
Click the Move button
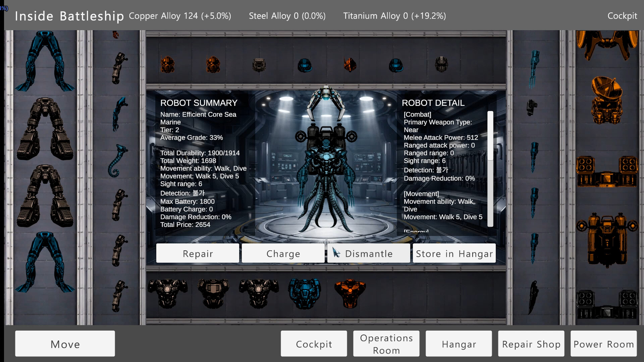tap(65, 344)
